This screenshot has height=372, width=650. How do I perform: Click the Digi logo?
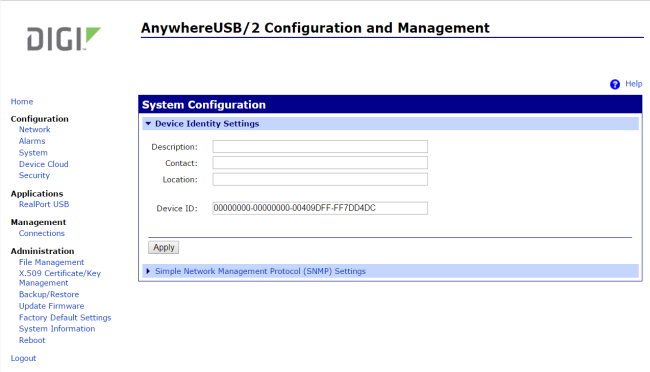click(x=64, y=39)
